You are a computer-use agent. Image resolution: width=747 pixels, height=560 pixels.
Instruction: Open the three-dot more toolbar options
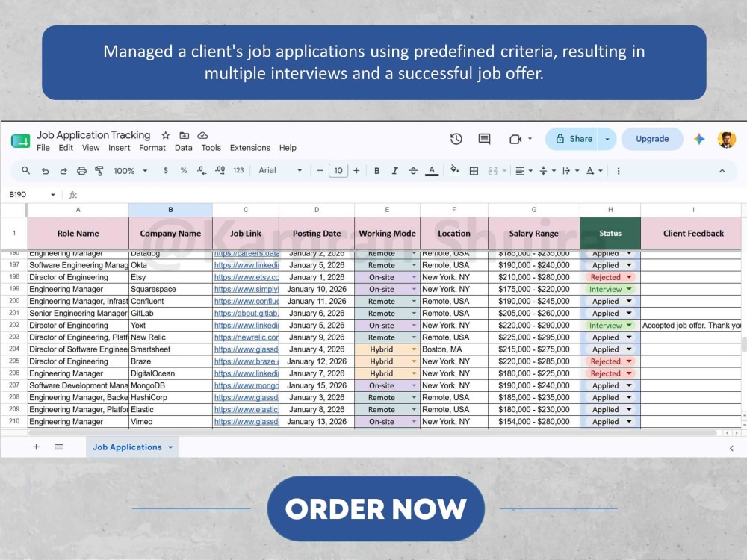point(619,171)
